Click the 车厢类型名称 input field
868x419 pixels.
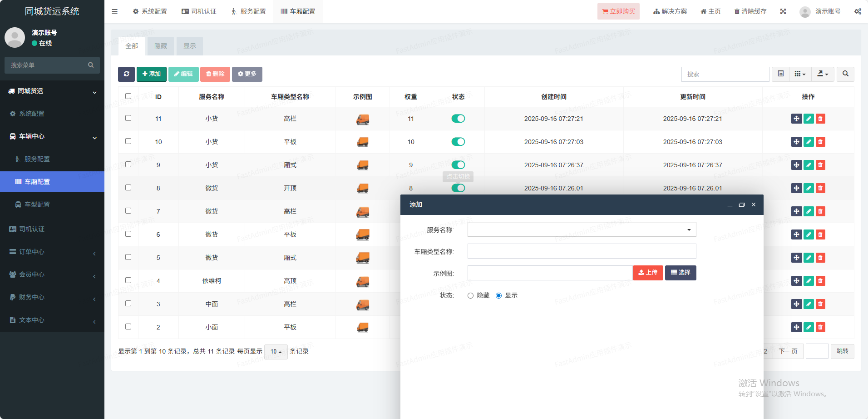[582, 251]
